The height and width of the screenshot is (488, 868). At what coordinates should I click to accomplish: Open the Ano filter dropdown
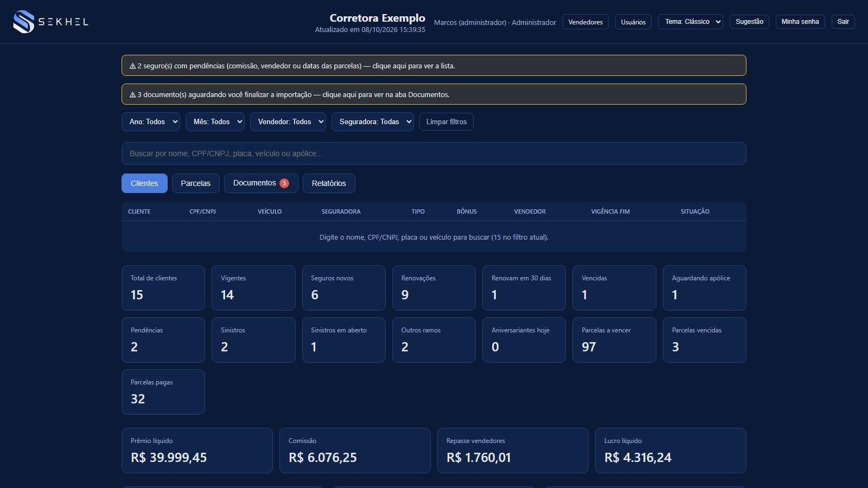click(151, 121)
